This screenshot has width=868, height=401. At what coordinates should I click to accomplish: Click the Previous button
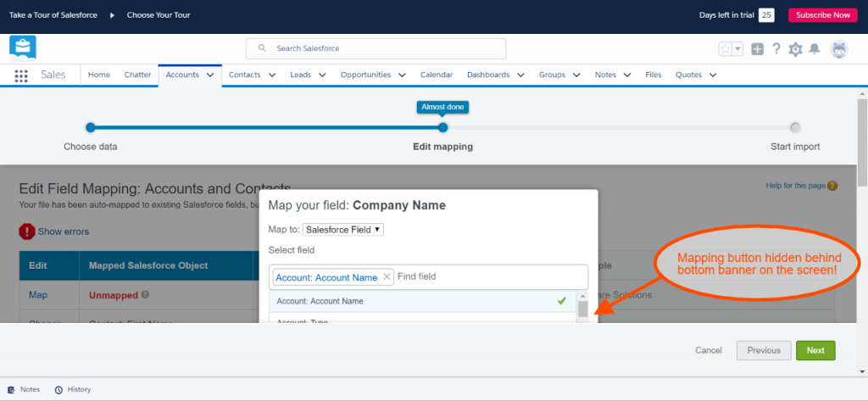[764, 350]
